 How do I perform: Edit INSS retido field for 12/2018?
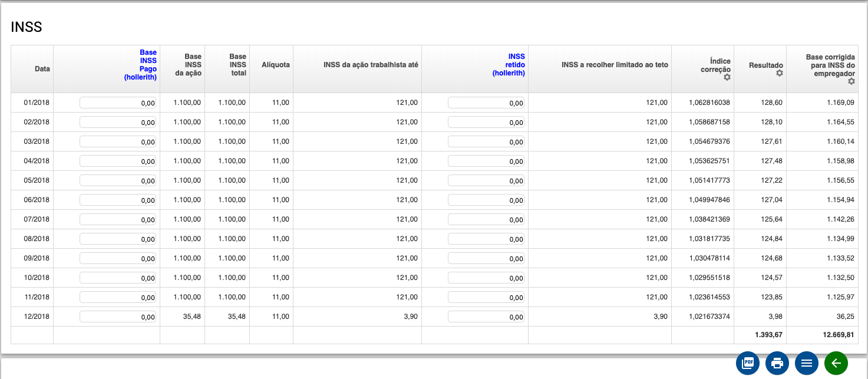(x=486, y=317)
